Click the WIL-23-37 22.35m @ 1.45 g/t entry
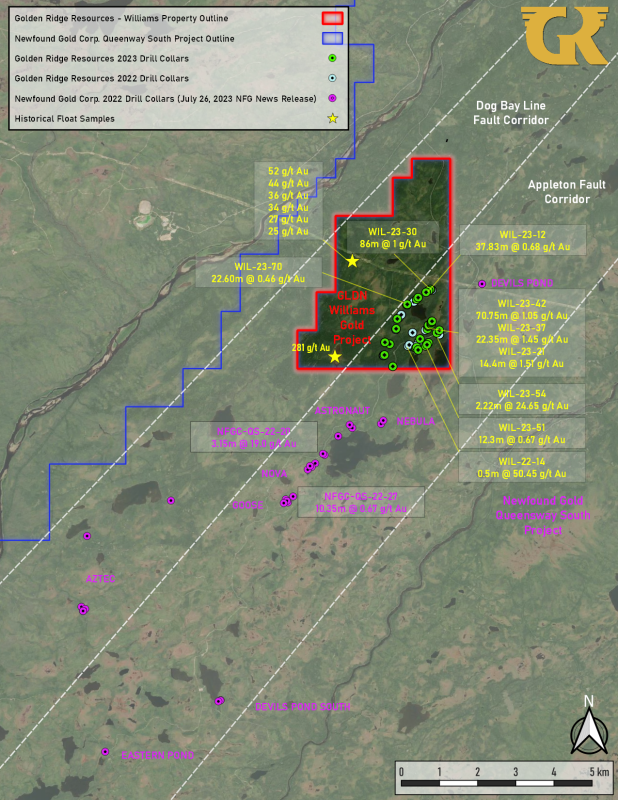 click(522, 334)
